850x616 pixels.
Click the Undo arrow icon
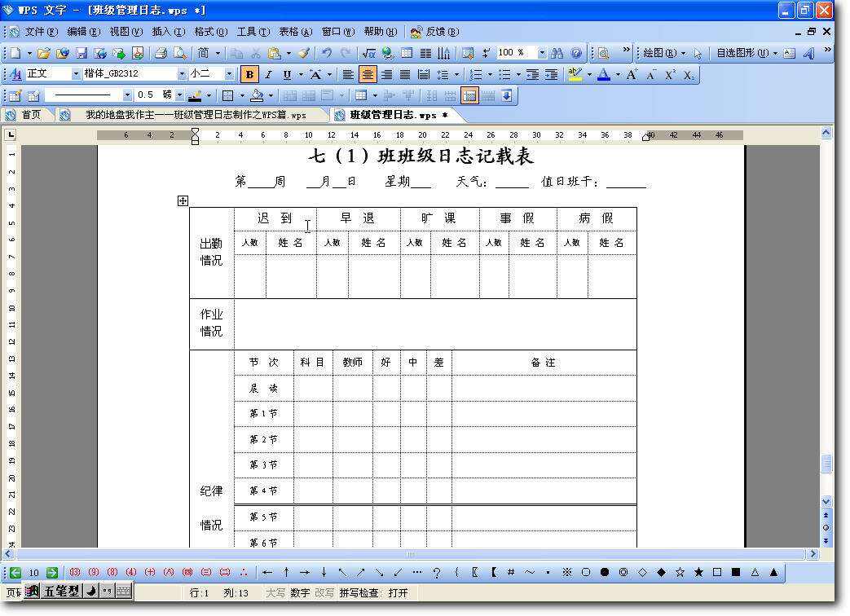click(327, 53)
